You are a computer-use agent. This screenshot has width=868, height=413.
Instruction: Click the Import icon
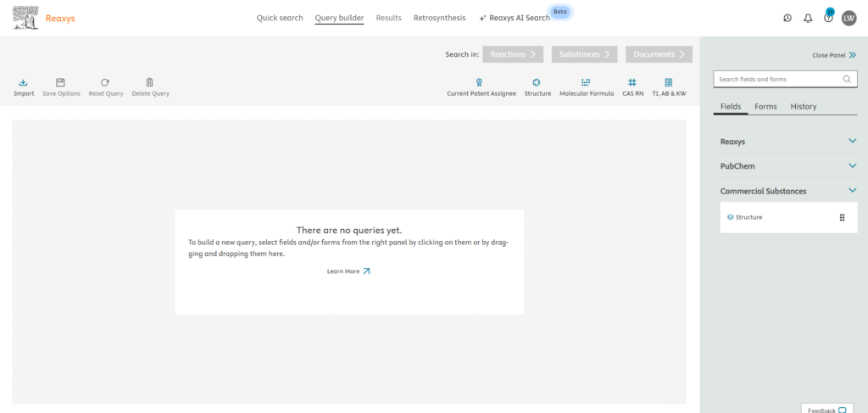[24, 83]
